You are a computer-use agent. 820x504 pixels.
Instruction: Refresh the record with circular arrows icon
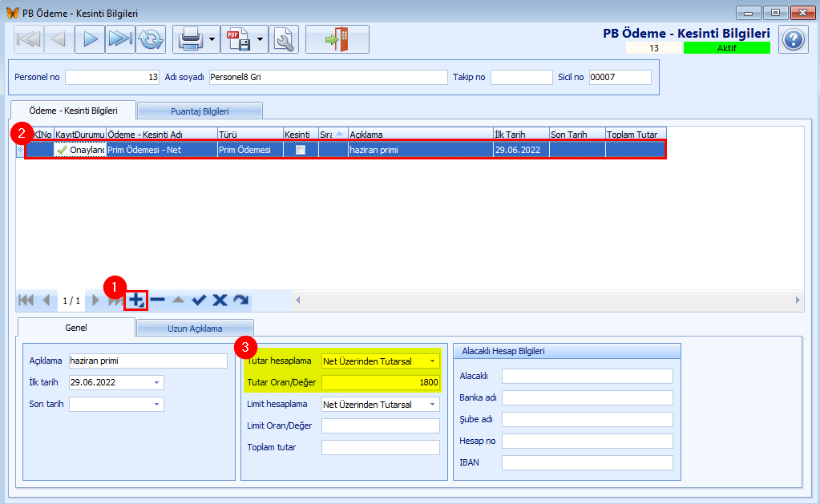[x=151, y=39]
